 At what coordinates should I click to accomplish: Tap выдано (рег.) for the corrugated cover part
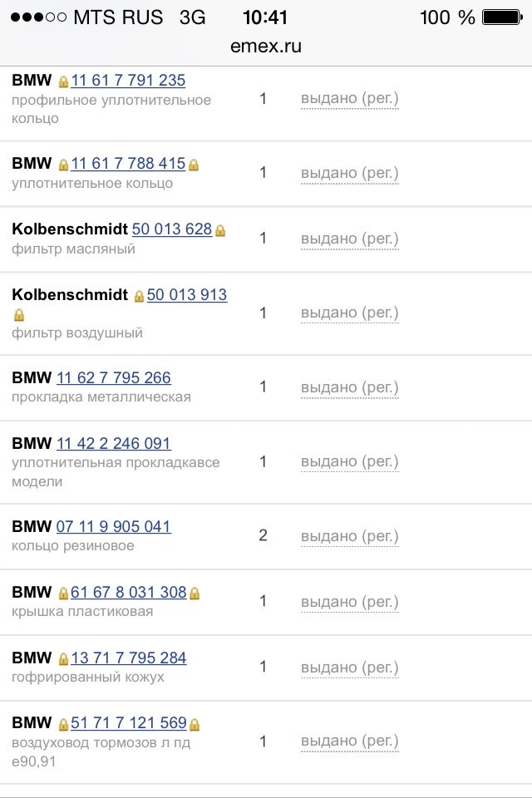(349, 667)
